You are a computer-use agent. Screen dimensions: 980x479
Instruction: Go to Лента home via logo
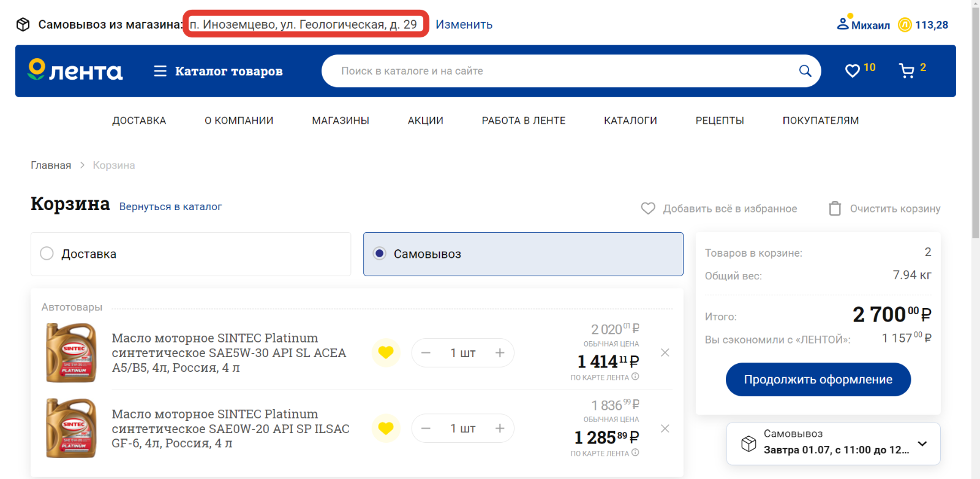[75, 70]
